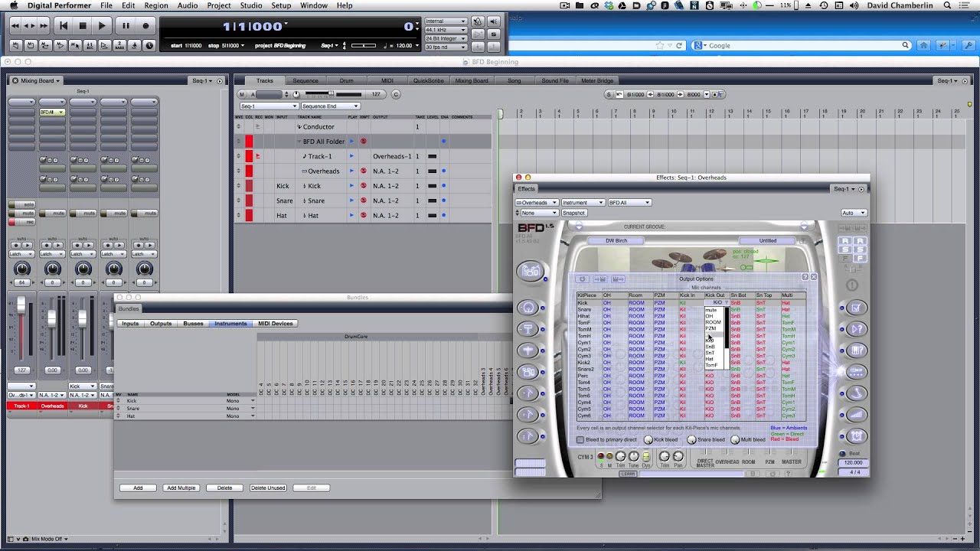Switch to the QuickScribe tab
Image resolution: width=980 pixels, height=551 pixels.
point(429,81)
